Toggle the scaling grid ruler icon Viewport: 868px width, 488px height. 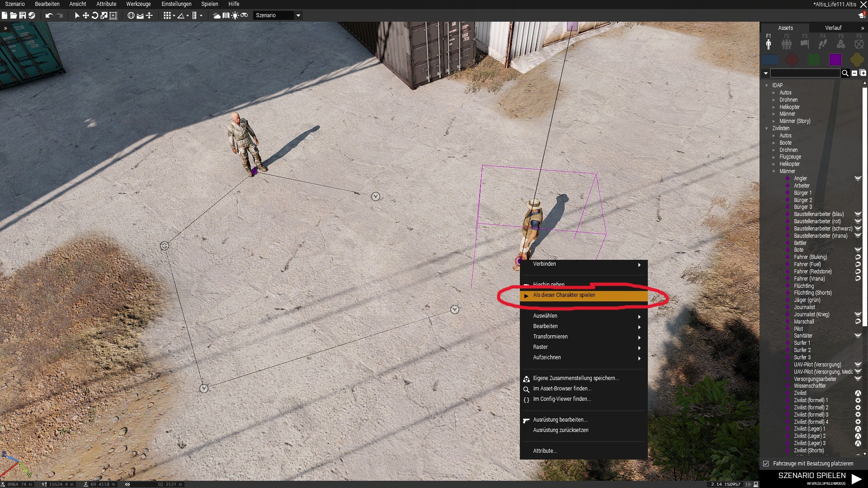194,15
